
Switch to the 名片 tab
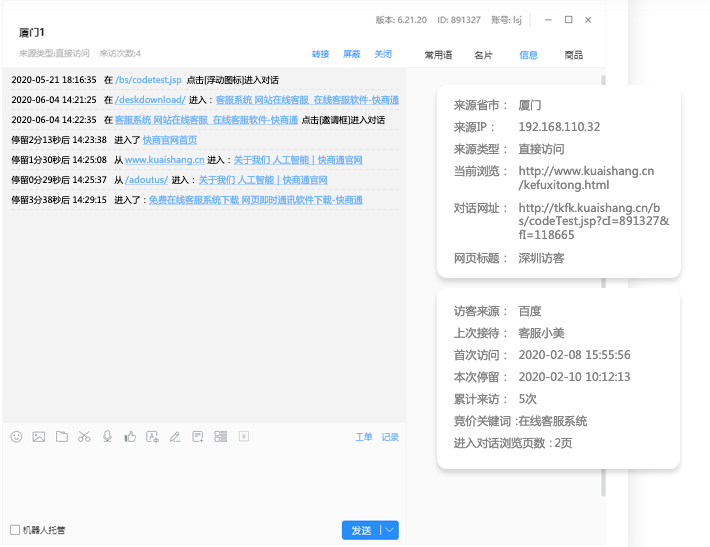click(483, 55)
